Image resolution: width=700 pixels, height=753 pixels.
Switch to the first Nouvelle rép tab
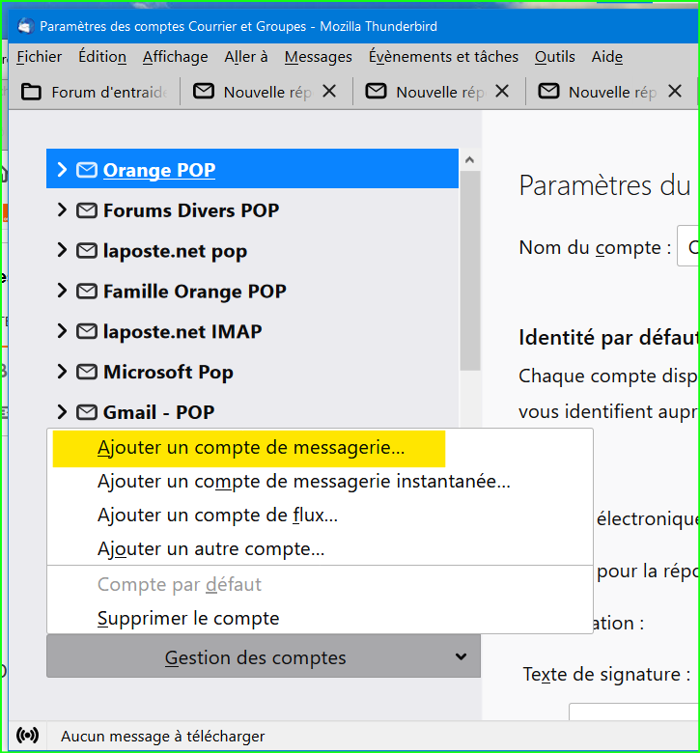tap(267, 92)
